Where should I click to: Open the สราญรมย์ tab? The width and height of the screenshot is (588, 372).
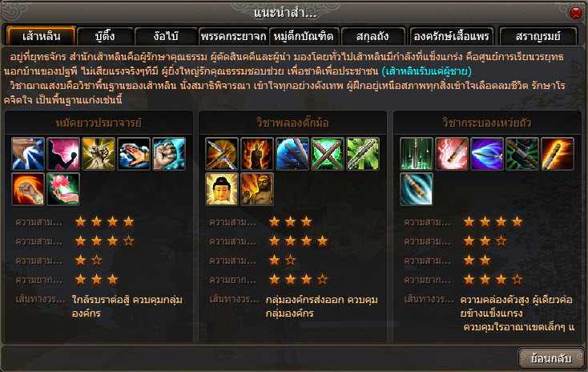click(538, 36)
